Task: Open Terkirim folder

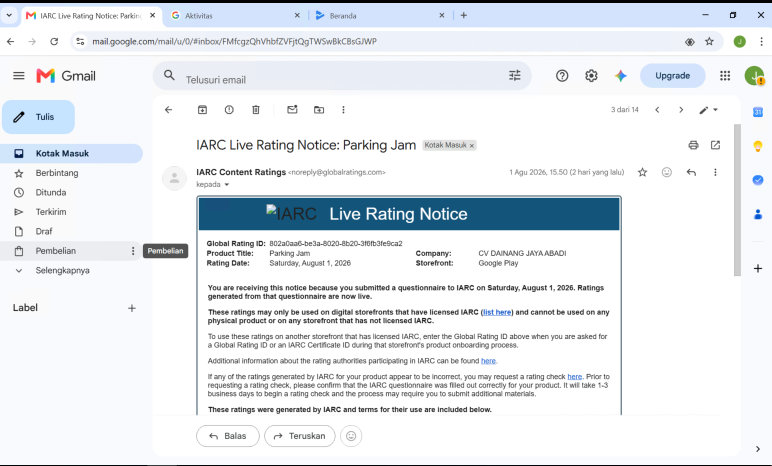Action: [x=71, y=212]
